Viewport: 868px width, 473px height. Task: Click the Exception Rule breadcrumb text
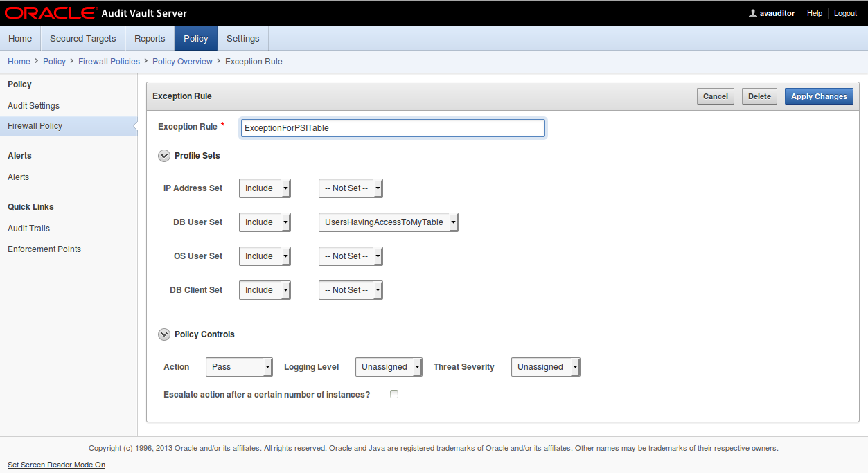(x=254, y=62)
